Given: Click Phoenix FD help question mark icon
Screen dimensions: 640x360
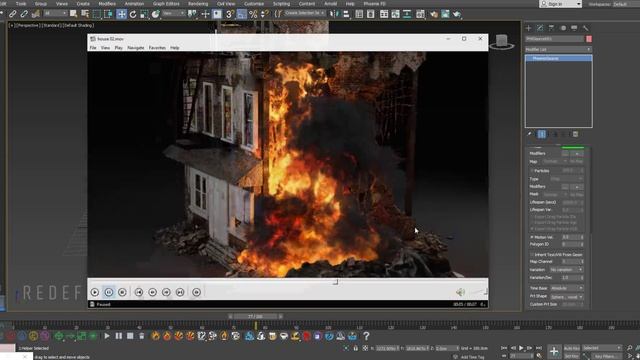Looking at the screenshot, I should (366, 336).
